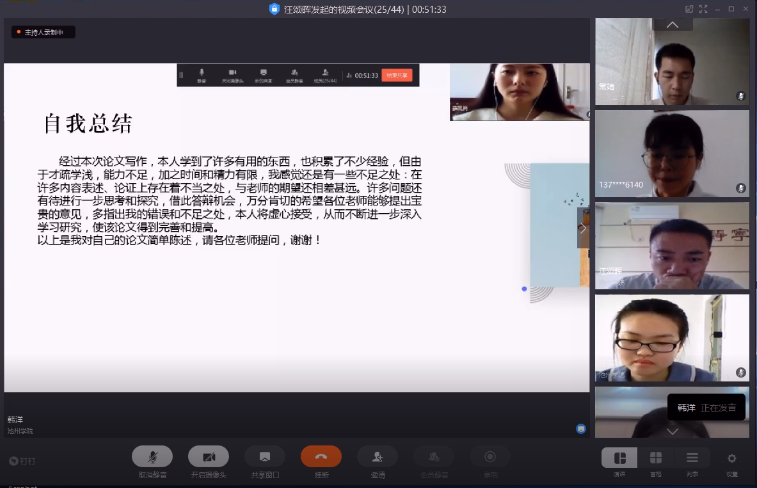This screenshot has width=757, height=488.
Task: Expand the slide side panel arrow
Action: pos(583,228)
